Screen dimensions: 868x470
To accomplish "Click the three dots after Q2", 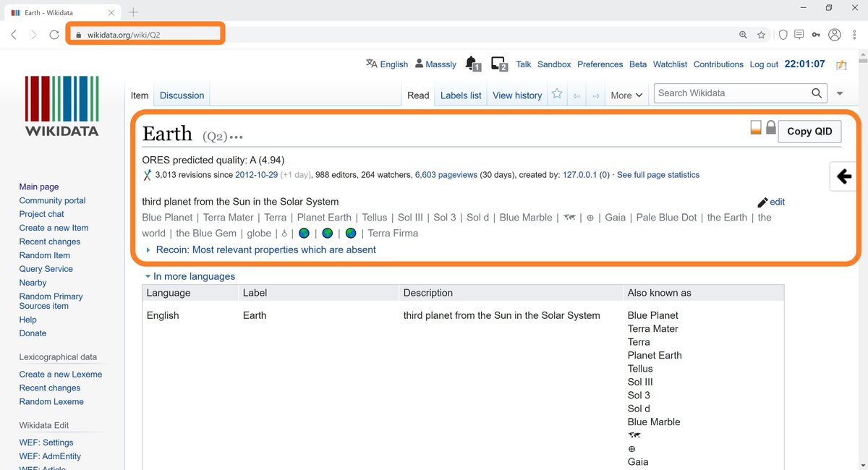I will click(237, 137).
